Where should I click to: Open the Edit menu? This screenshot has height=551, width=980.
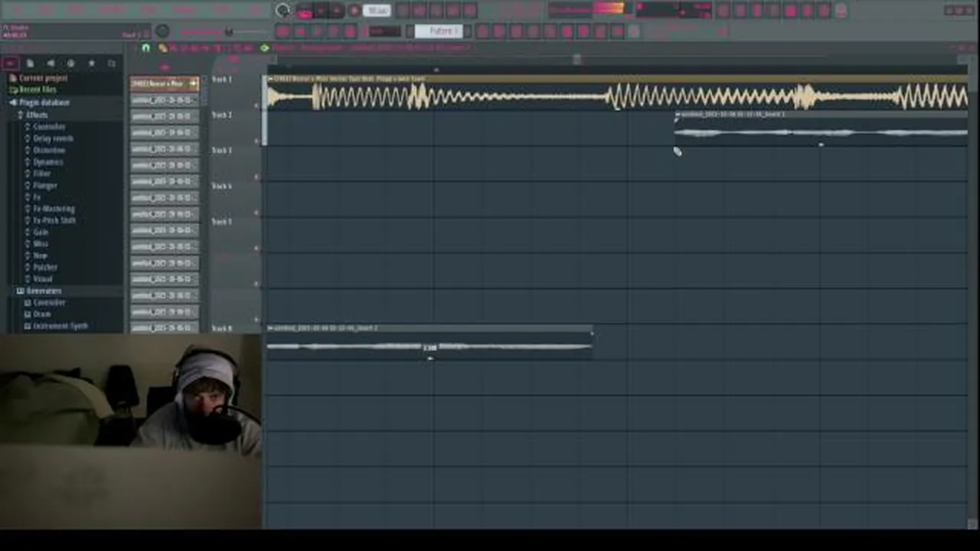[47, 10]
